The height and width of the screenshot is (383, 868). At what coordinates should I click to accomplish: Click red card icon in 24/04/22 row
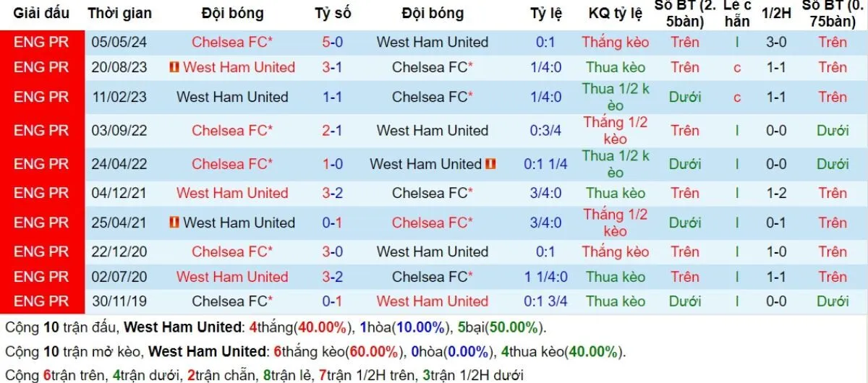[x=490, y=164]
